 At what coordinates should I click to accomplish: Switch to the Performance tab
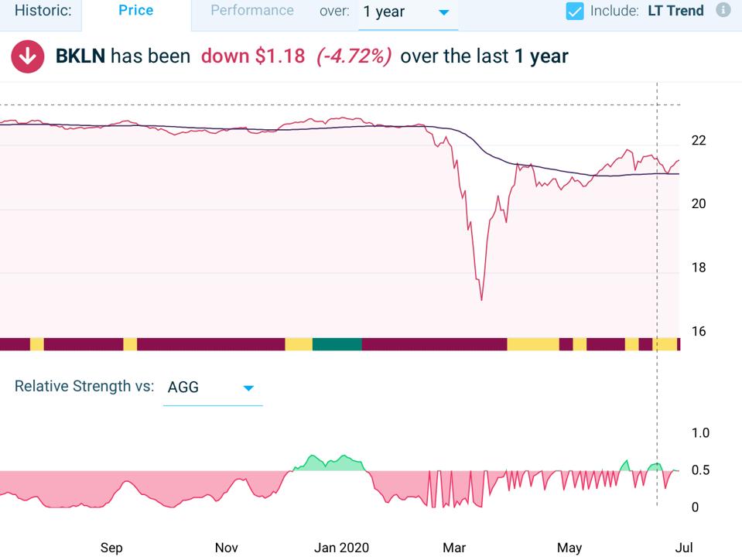click(x=251, y=11)
